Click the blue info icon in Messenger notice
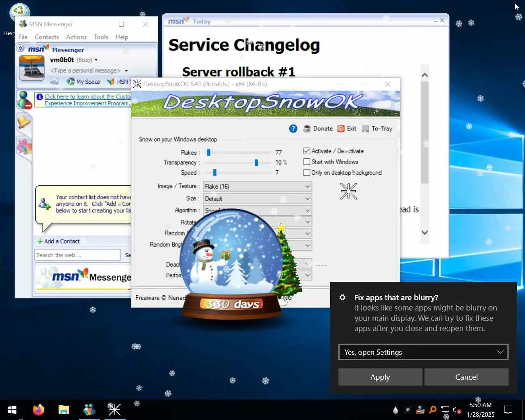Viewport: 525px width, 420px height. click(x=40, y=97)
